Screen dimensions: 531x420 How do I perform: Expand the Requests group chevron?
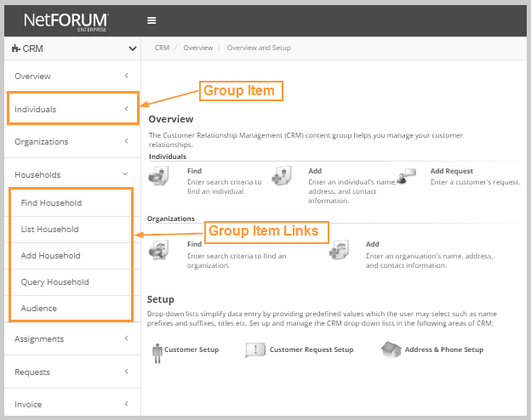coord(126,372)
